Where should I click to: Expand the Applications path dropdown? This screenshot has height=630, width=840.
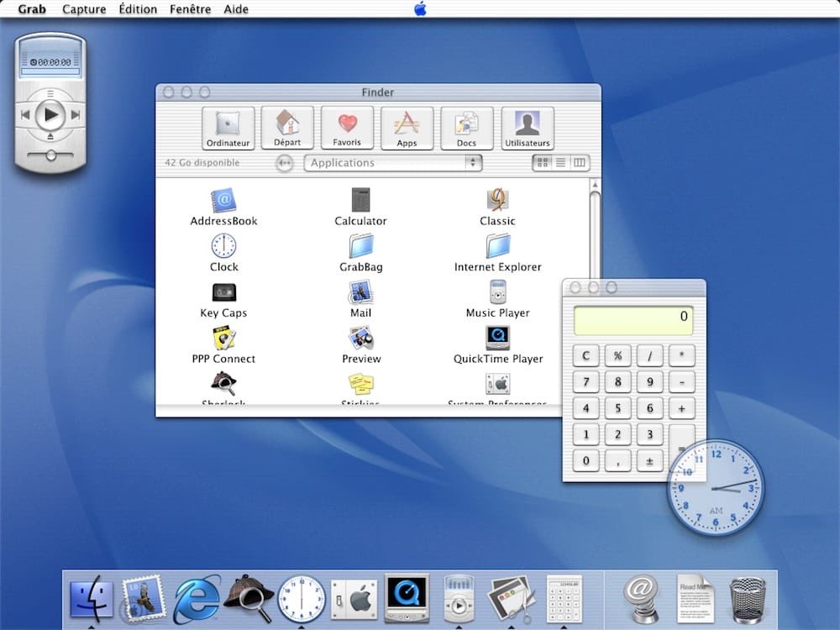coord(392,163)
